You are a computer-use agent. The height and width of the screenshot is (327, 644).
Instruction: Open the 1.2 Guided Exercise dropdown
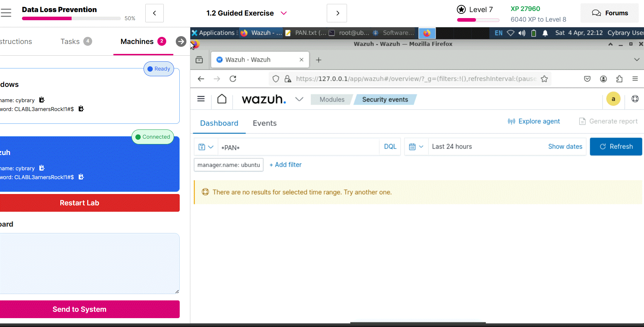click(x=284, y=13)
